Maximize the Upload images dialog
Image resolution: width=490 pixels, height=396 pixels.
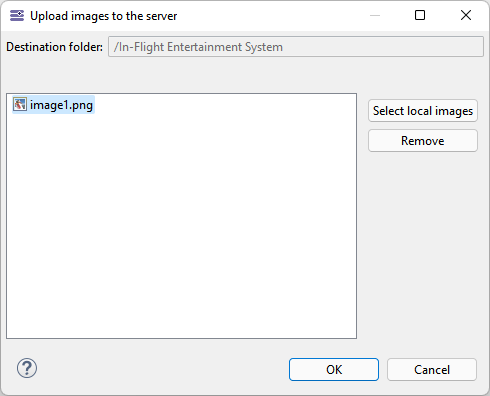pyautogui.click(x=420, y=15)
